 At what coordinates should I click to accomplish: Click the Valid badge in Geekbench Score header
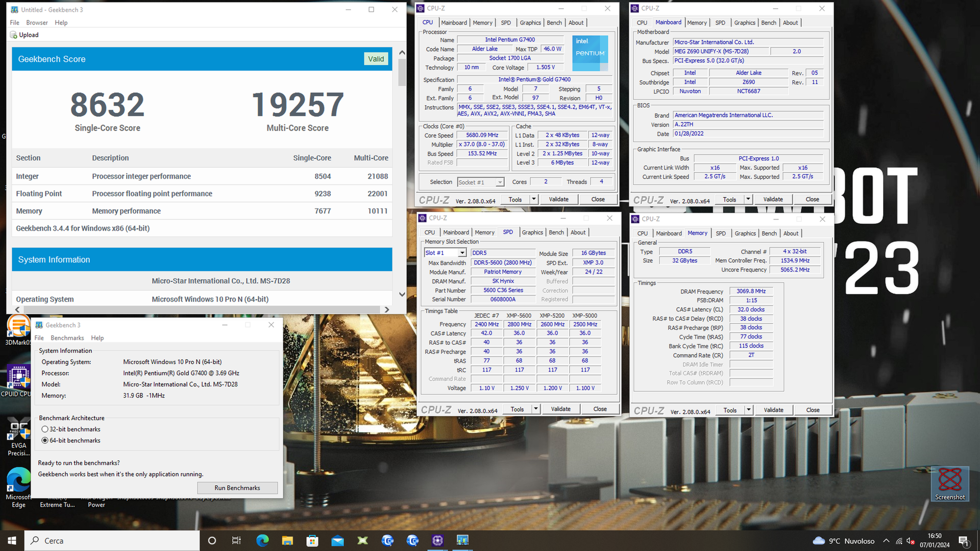(376, 59)
